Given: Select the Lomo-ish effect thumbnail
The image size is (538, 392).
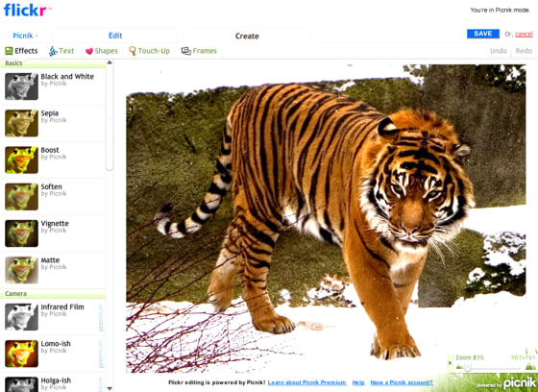Looking at the screenshot, I should [21, 354].
